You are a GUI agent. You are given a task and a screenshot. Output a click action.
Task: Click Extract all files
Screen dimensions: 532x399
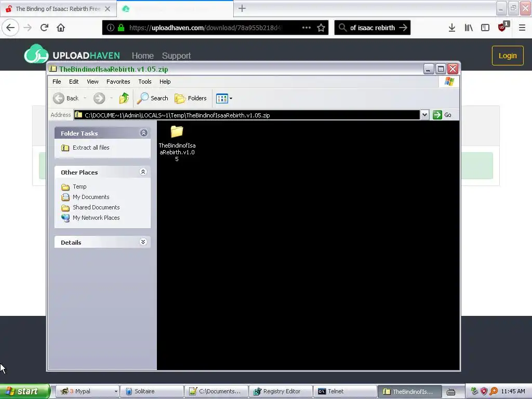(x=91, y=148)
